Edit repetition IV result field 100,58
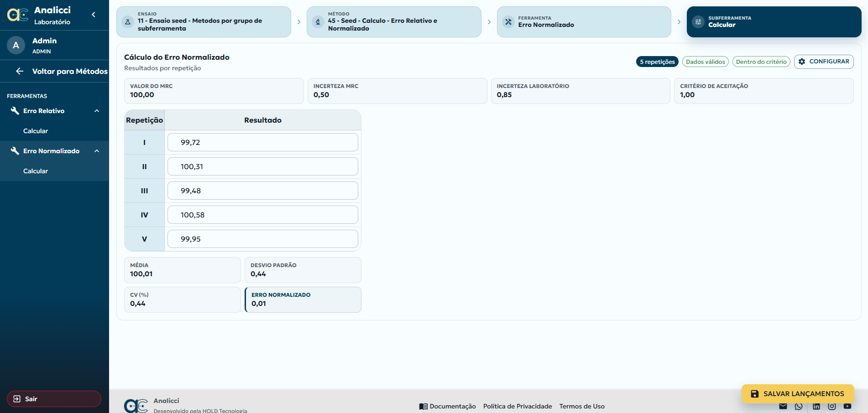 click(263, 215)
